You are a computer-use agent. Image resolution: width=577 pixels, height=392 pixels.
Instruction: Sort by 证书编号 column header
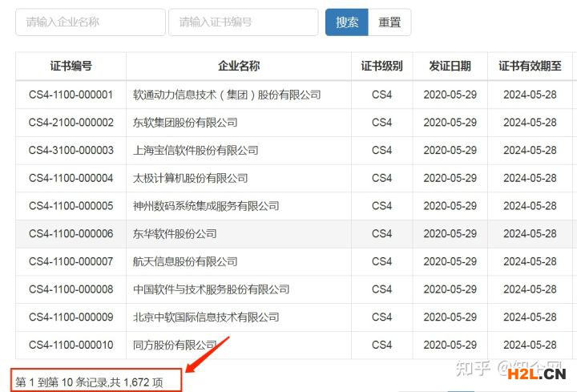[71, 67]
